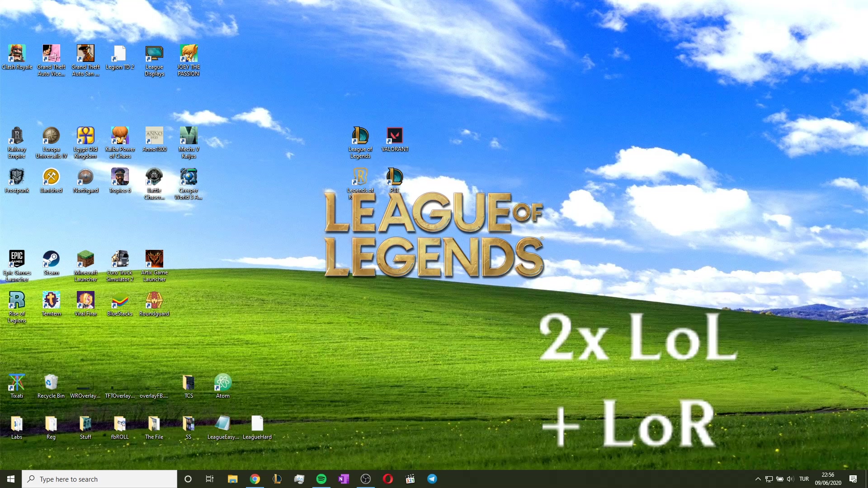Select the Europa Universalis IV icon
868x488 pixels.
51,142
